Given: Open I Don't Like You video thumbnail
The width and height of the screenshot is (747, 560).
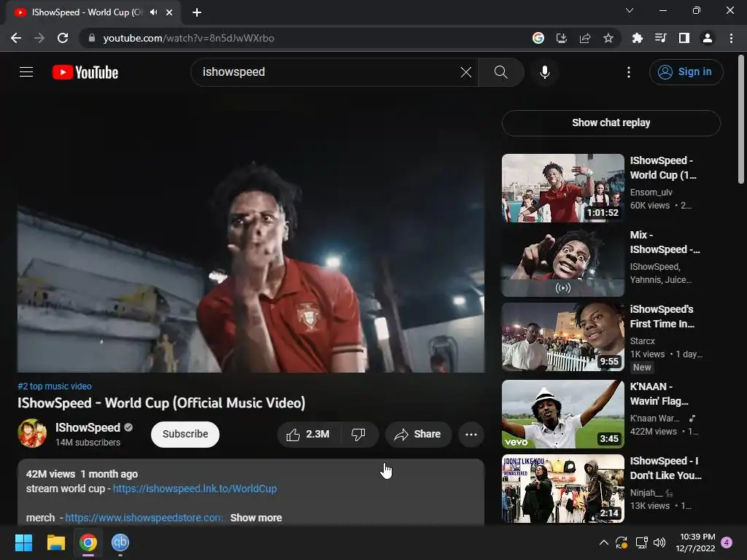Looking at the screenshot, I should tap(562, 489).
